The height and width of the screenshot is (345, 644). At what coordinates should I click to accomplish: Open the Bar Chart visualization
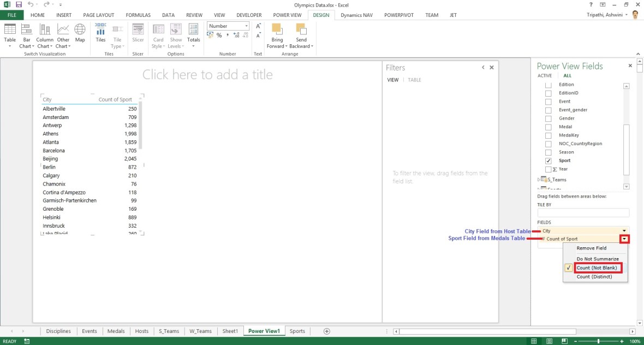tap(26, 30)
